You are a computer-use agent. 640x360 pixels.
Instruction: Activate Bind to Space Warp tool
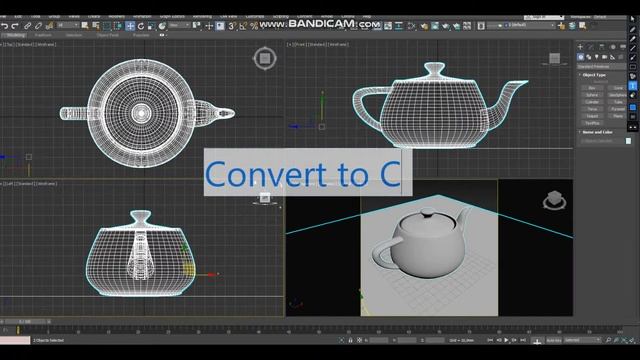tap(49, 26)
